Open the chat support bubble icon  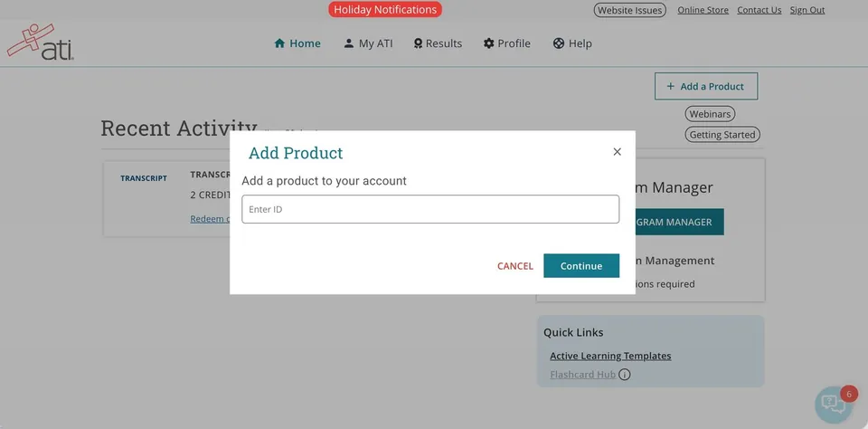pos(833,404)
